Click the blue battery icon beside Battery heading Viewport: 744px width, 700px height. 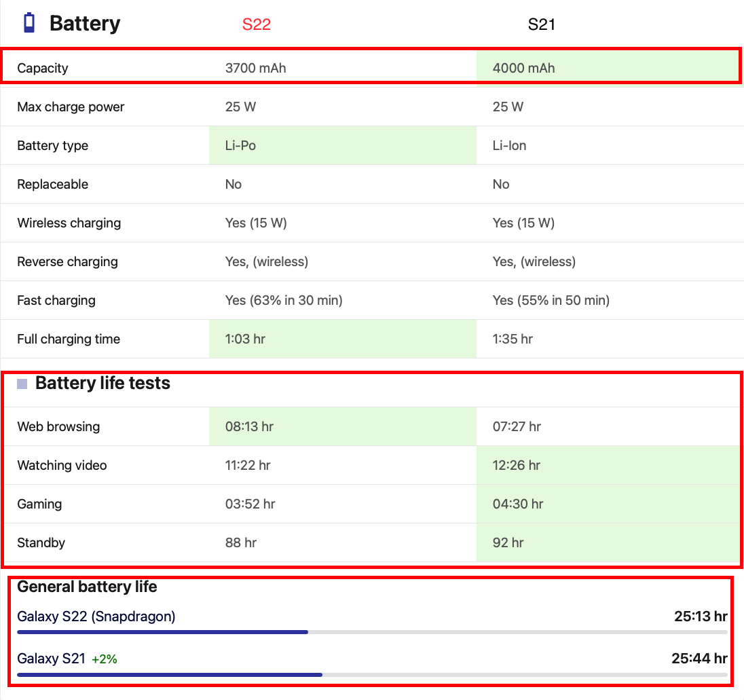[29, 23]
